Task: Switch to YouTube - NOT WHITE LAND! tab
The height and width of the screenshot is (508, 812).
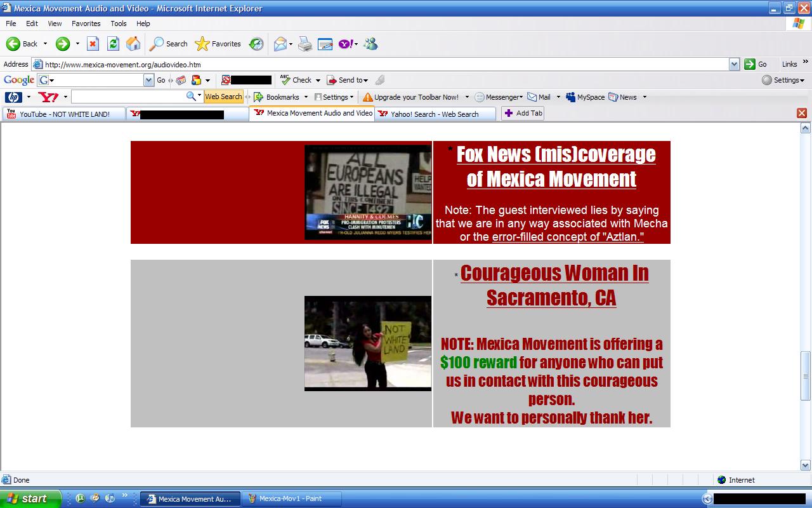Action: [64, 114]
